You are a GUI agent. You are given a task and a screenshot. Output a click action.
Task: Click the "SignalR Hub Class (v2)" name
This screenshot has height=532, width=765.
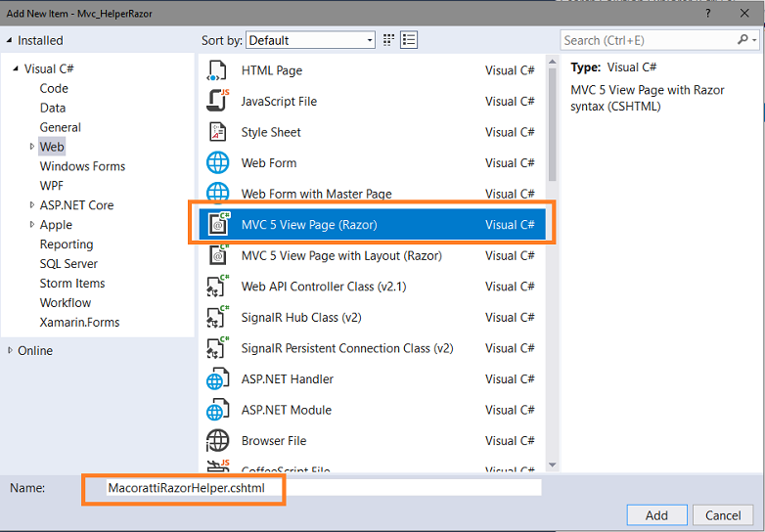coord(301,317)
